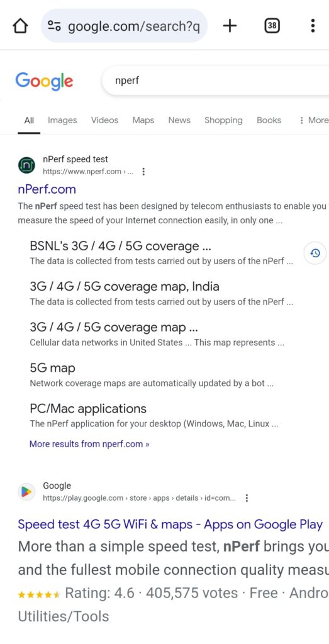Tap the nPerf favicon icon

(26, 165)
